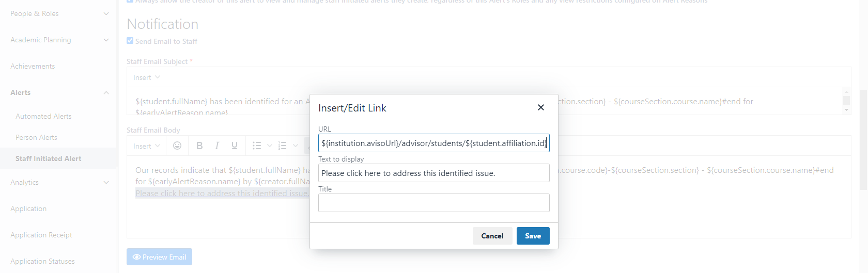Uncheck Send Email to Staff checkbox
Viewport: 868px width, 273px height.
click(130, 41)
